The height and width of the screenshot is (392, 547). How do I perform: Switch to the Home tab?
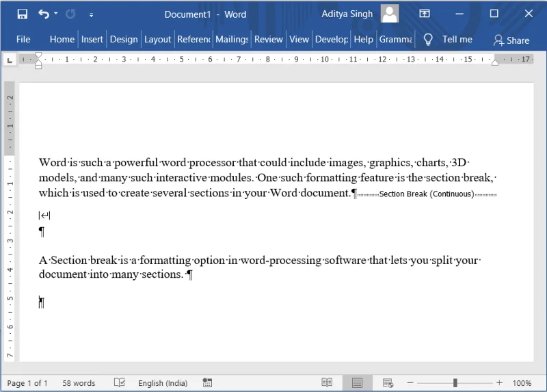pos(62,39)
